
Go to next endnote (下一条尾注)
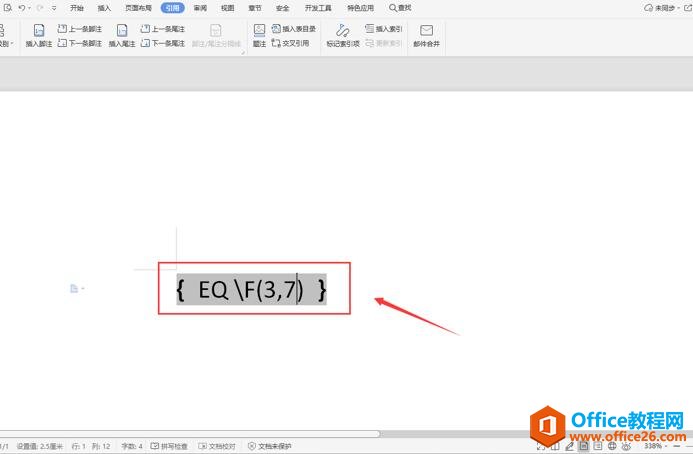click(163, 43)
